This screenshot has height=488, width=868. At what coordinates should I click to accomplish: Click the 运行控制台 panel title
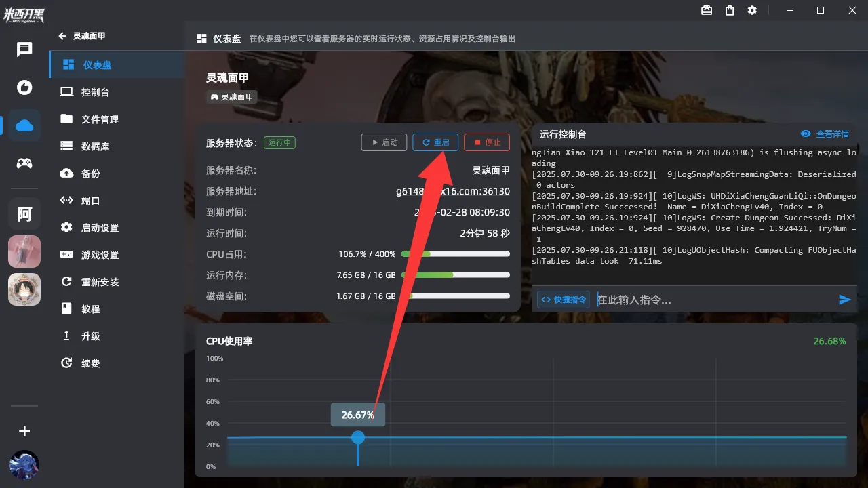(563, 134)
